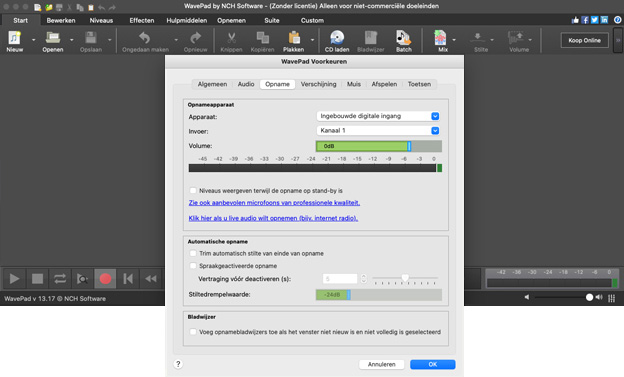The width and height of the screenshot is (624, 377).
Task: Switch to the Muis tab
Action: click(354, 84)
